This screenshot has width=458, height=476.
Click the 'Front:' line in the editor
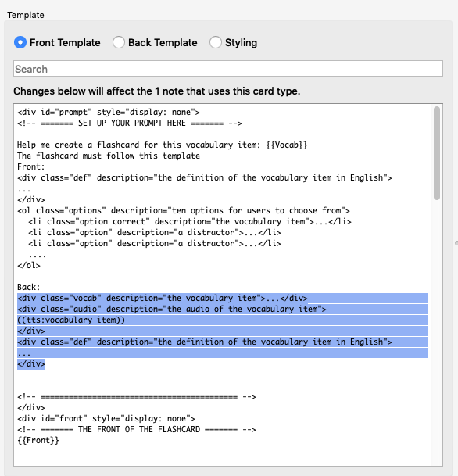coord(31,166)
